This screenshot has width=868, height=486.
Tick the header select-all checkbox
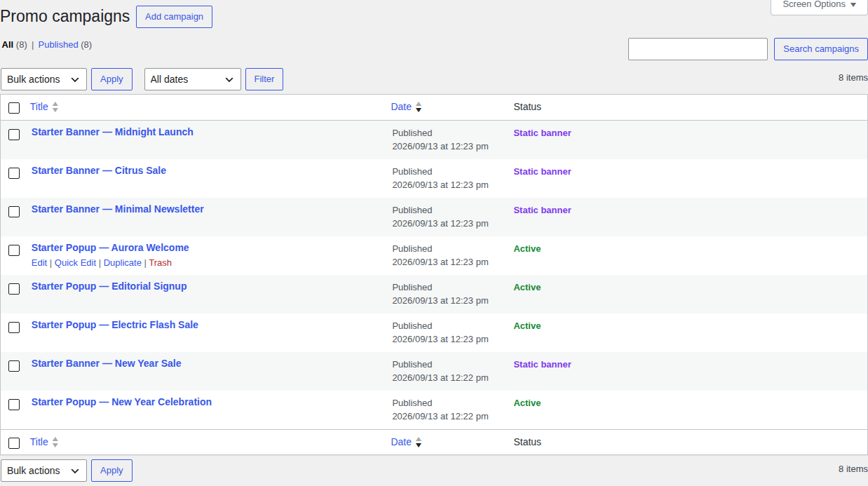click(14, 108)
